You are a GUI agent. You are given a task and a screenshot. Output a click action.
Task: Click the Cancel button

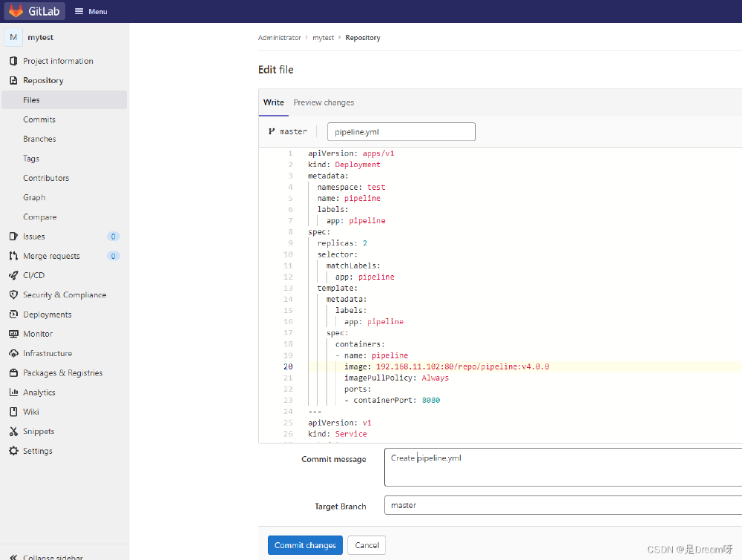tap(367, 545)
